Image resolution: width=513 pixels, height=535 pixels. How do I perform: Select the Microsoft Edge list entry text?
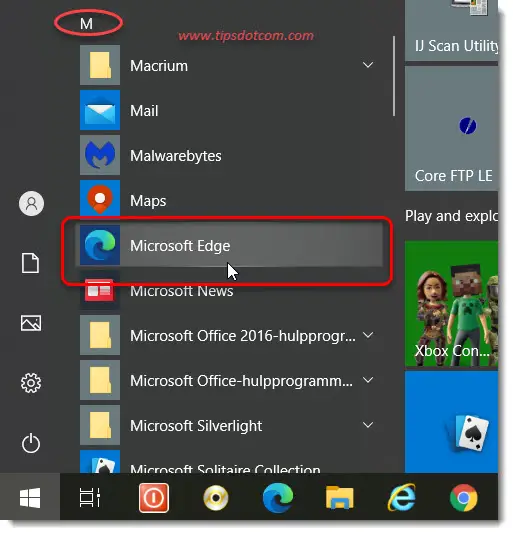point(180,246)
